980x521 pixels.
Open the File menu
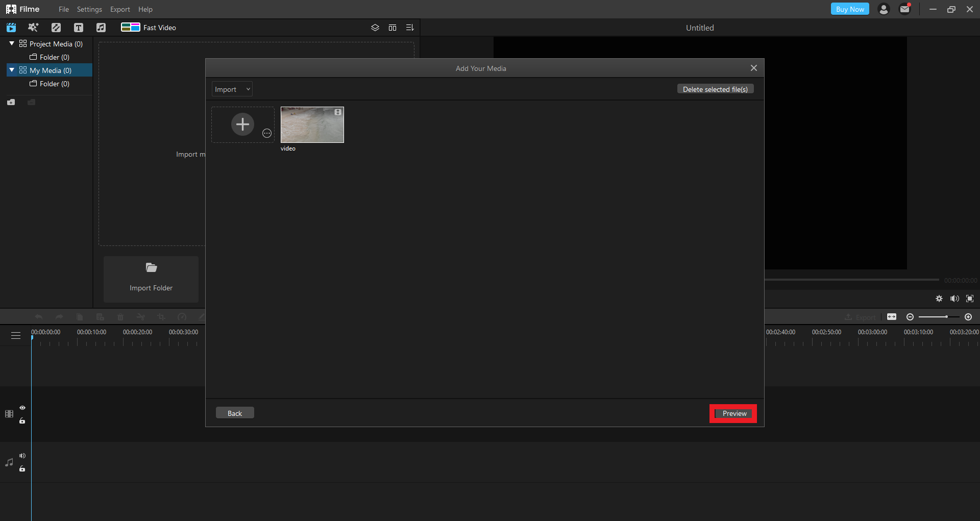63,9
